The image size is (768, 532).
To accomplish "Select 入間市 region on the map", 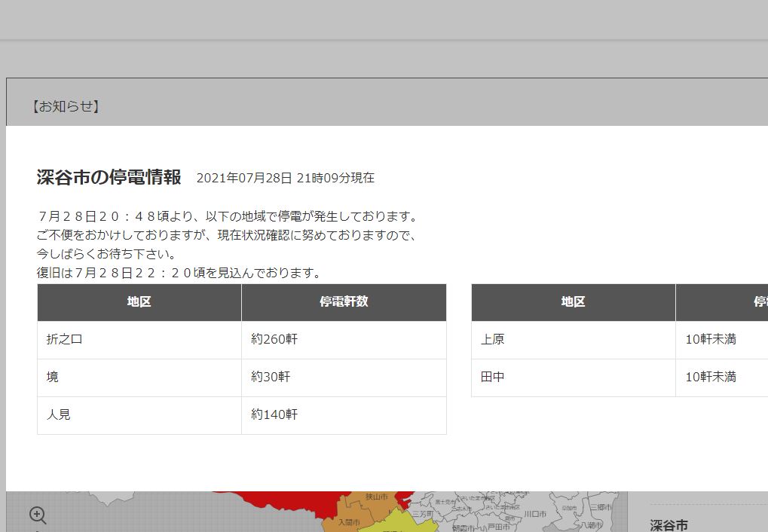I will 349,523.
